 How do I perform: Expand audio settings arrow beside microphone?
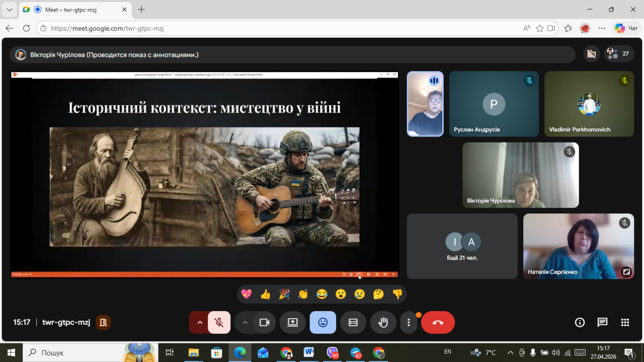click(200, 323)
